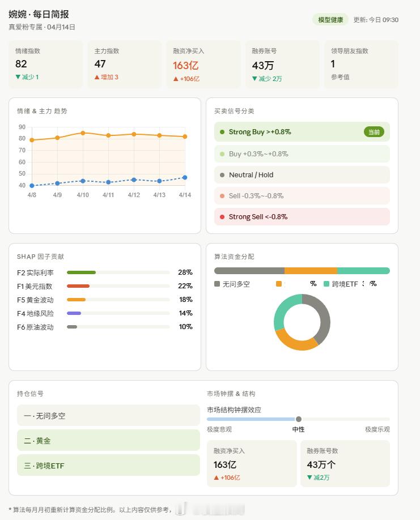The height and width of the screenshot is (520, 420).
Task: Click the orange Sell signal dot
Action: coord(222,195)
